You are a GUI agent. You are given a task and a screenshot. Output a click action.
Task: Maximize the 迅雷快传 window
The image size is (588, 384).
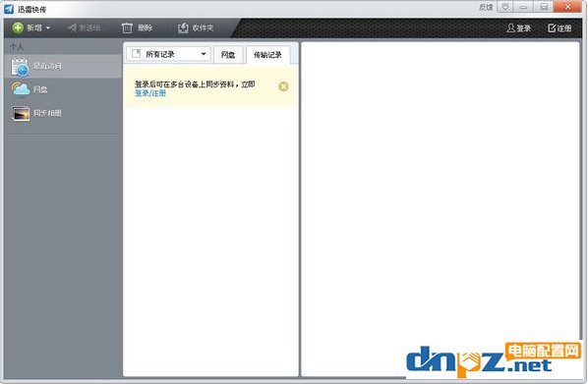544,7
